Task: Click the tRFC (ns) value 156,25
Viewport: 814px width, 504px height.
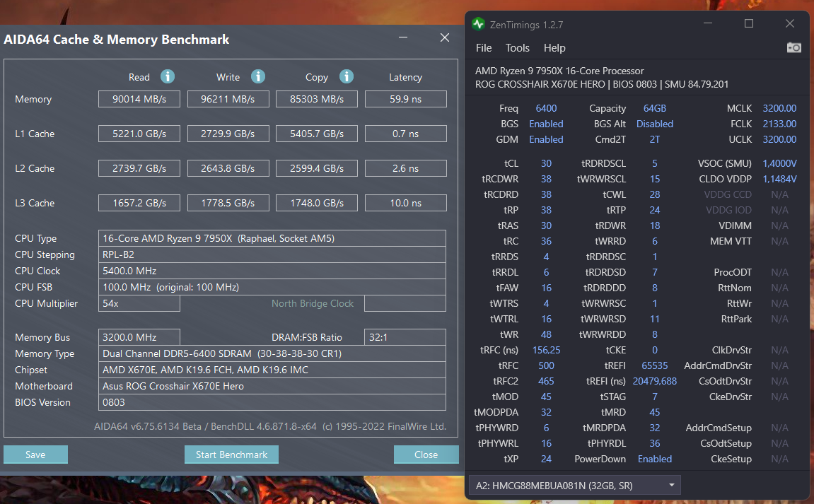Action: click(546, 350)
